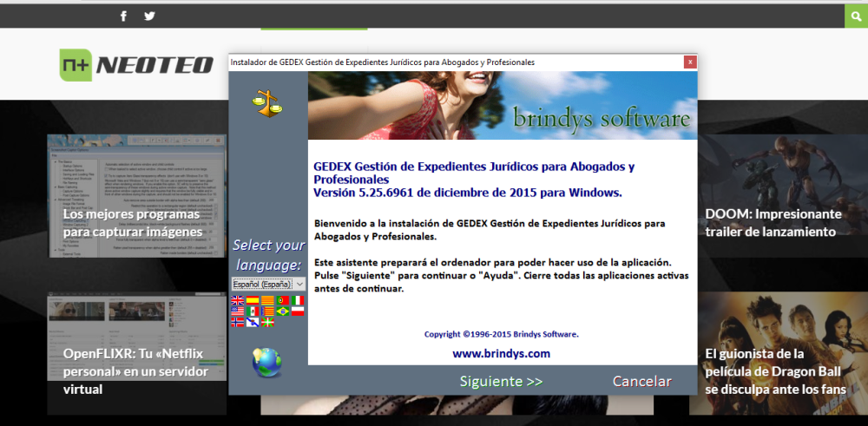This screenshot has width=868, height=426.
Task: Click the Siguiente >> button
Action: pos(501,381)
